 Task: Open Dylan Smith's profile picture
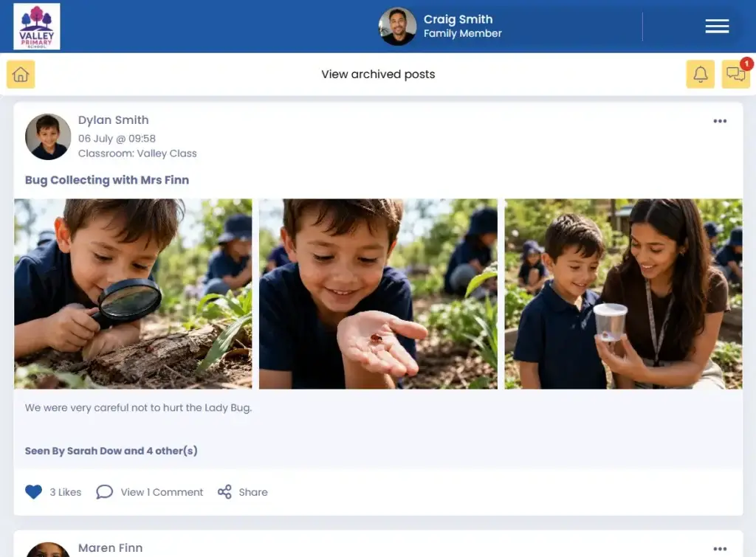48,136
